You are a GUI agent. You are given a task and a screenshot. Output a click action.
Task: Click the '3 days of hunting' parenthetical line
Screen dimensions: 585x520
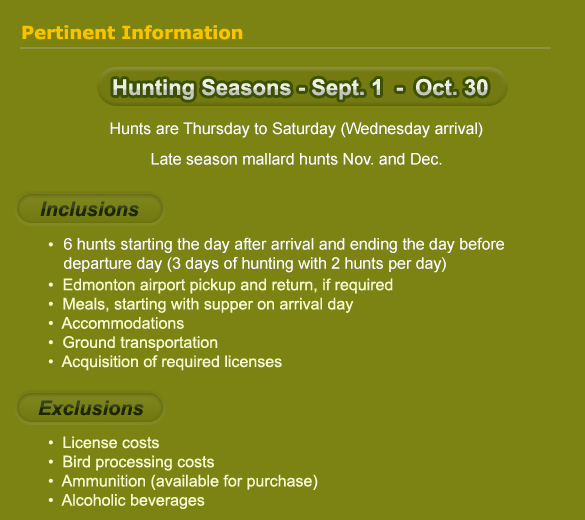coord(255,264)
